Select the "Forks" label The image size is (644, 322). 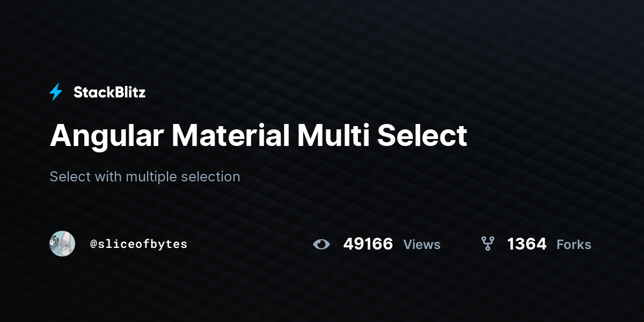[574, 245]
